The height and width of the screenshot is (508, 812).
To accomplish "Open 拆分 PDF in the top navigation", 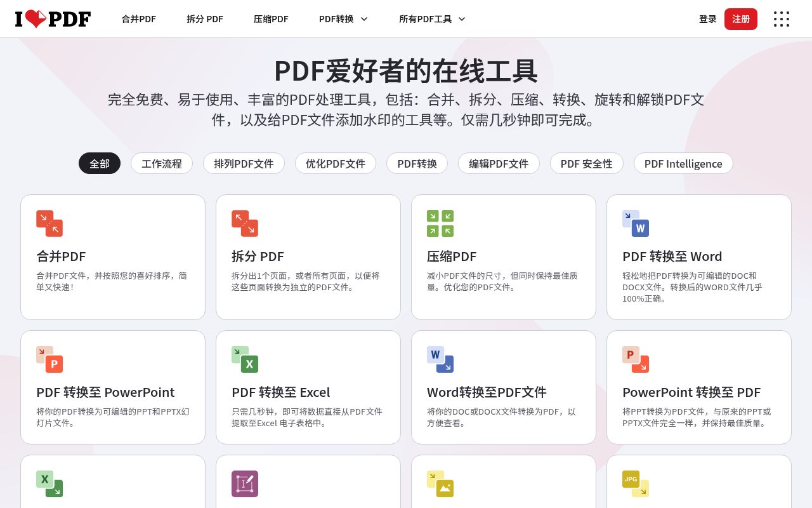I will 205,19.
